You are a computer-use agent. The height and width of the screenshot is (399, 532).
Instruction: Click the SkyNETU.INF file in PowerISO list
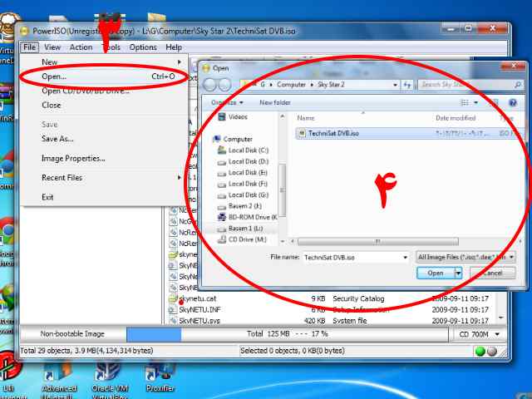coord(199,310)
